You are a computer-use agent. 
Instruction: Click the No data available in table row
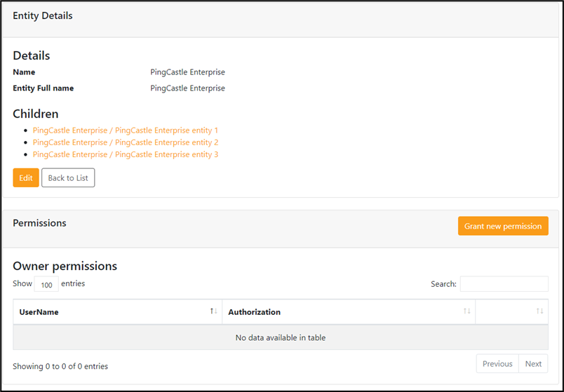281,337
